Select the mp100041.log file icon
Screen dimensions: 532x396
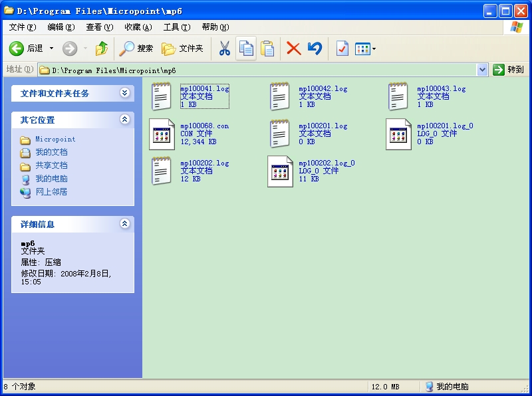click(161, 96)
